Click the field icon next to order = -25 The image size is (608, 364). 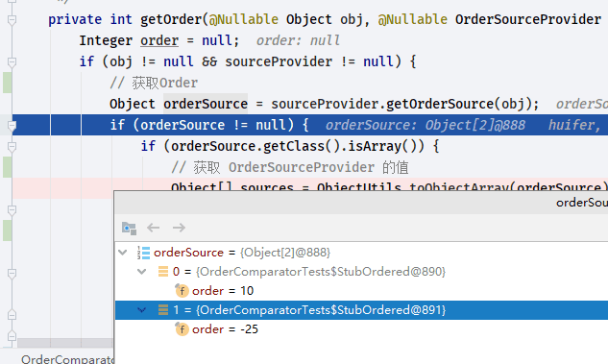[182, 329]
